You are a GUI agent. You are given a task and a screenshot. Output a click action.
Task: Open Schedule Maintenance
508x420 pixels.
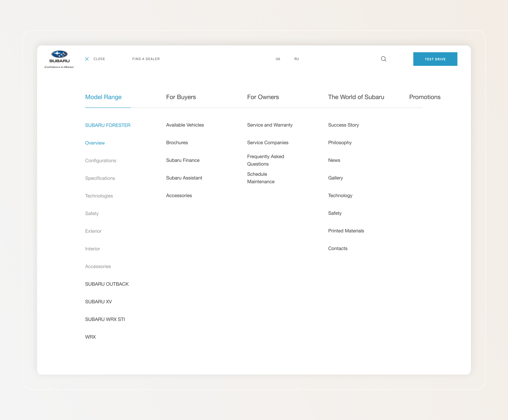click(x=261, y=178)
